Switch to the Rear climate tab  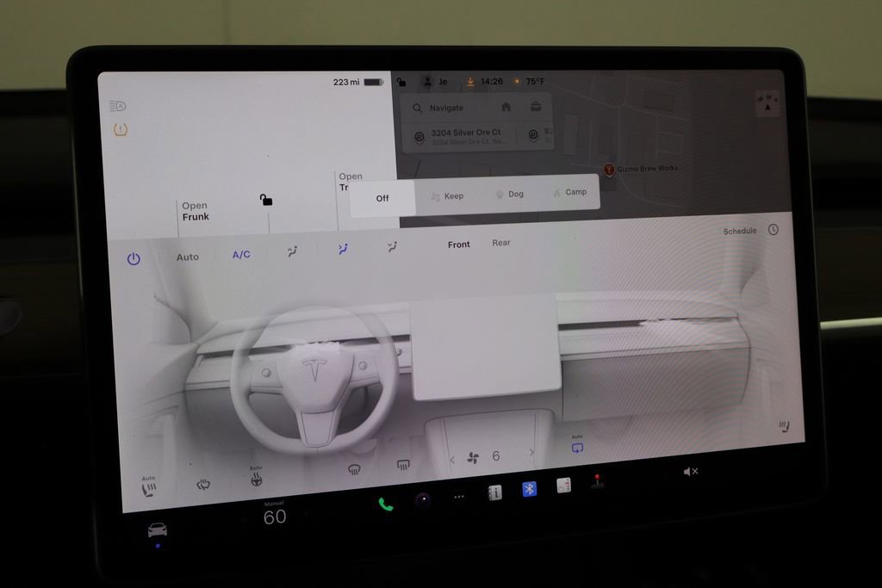502,244
